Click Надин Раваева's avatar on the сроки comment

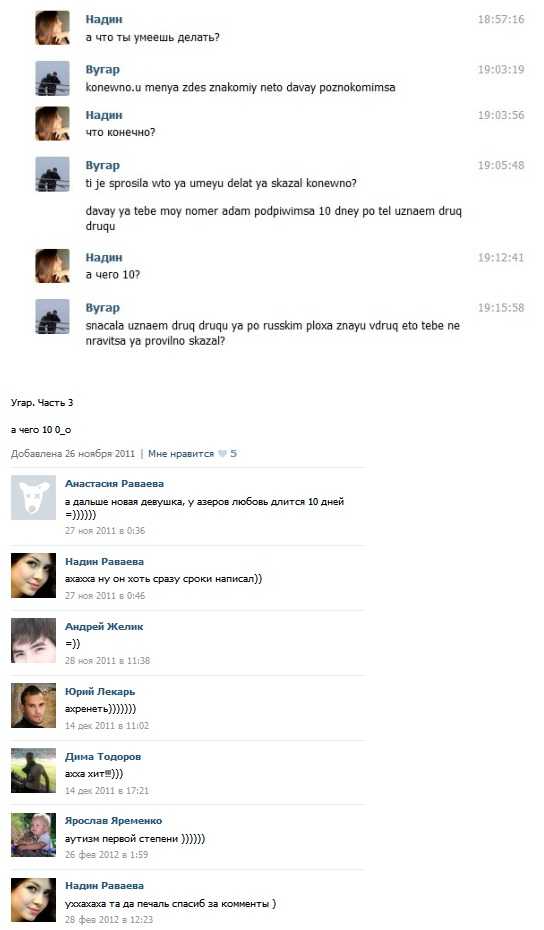click(x=33, y=575)
